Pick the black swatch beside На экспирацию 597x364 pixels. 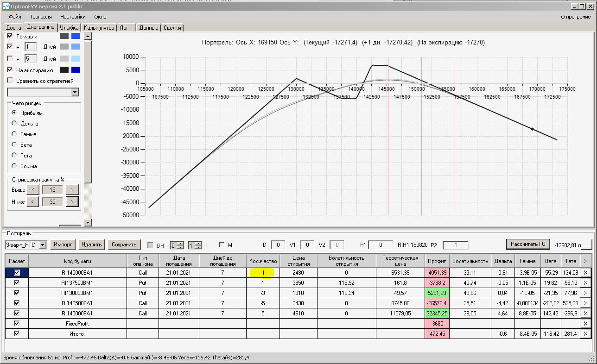64,70
